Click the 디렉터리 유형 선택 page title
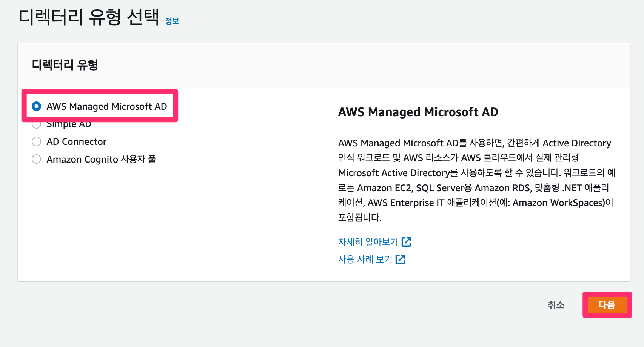644x347 pixels. [89, 17]
